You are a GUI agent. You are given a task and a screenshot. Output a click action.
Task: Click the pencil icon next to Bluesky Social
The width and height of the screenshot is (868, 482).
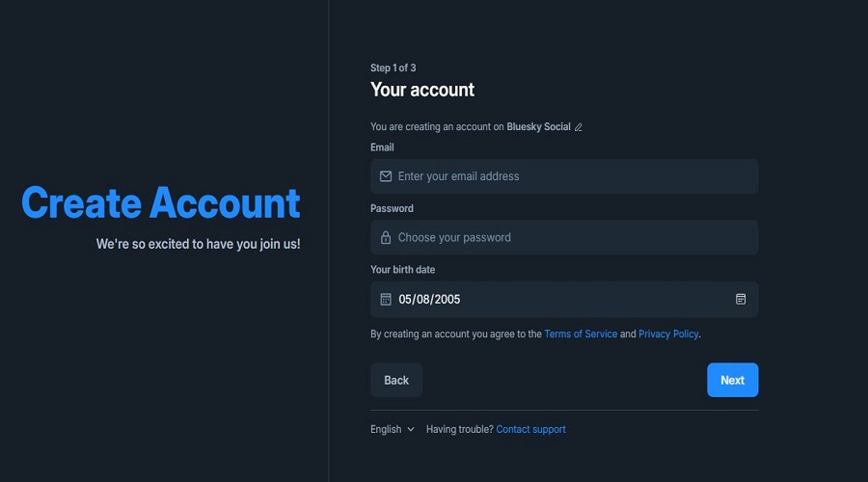tap(578, 127)
